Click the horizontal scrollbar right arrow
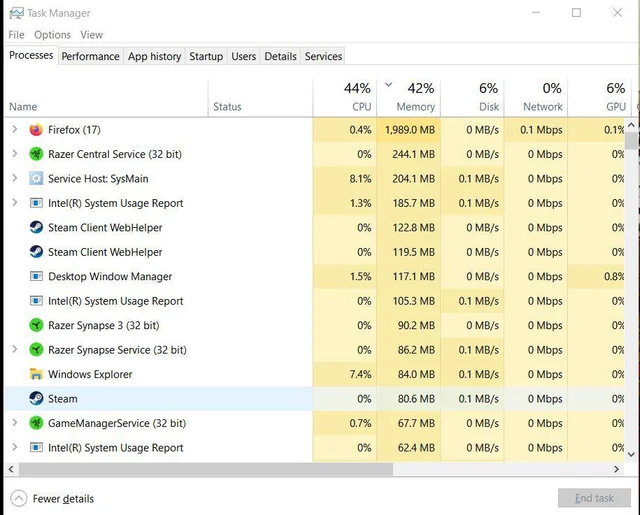This screenshot has height=515, width=640. [616, 469]
